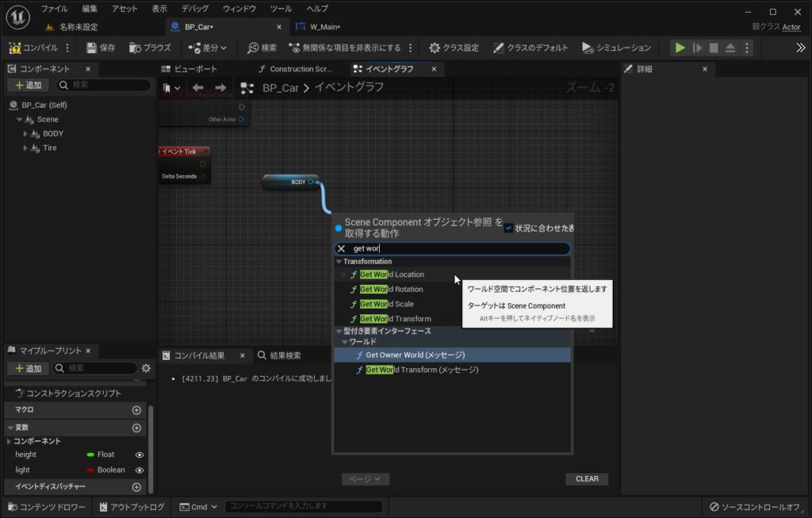Open compile options three-dot menu
The width and height of the screenshot is (812, 518).
[x=67, y=48]
